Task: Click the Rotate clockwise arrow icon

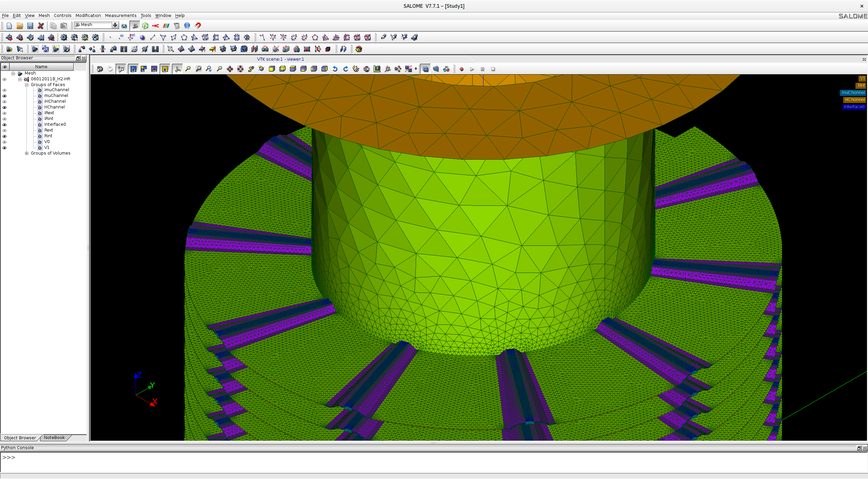Action: coord(346,69)
